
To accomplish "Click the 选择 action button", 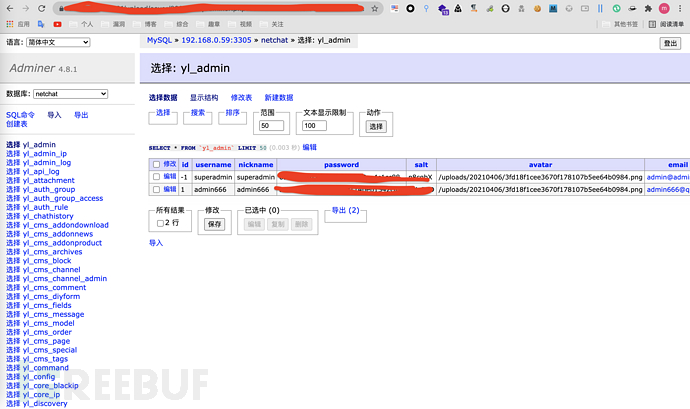I will coord(376,127).
